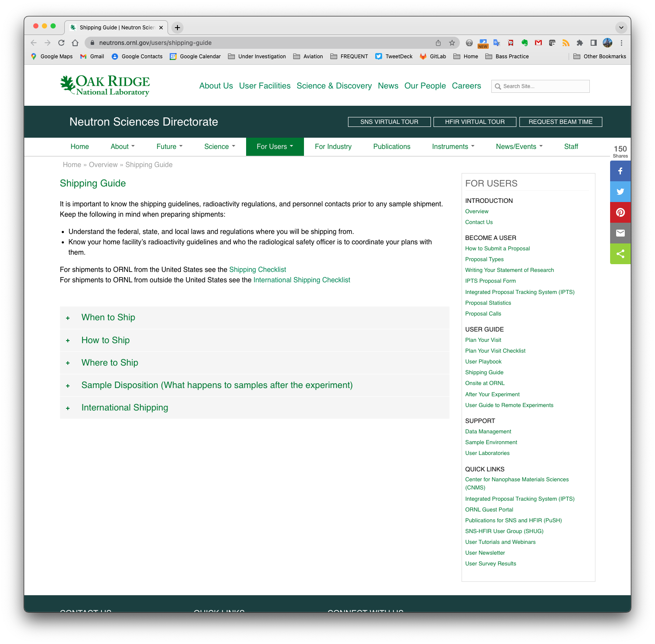Bookmark page with star icon
The height and width of the screenshot is (644, 655).
[452, 43]
